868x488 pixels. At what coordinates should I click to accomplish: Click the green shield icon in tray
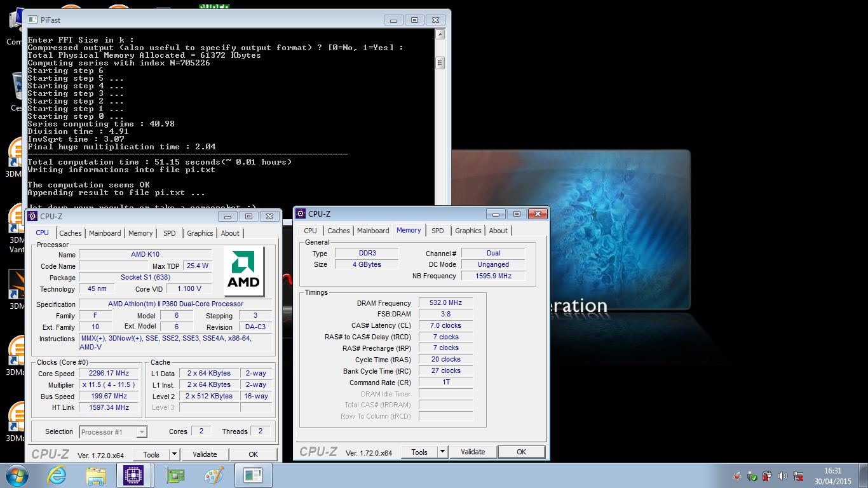point(752,476)
